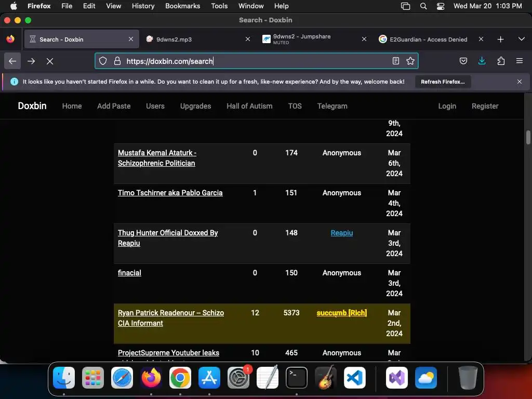Open Google Chrome from the Dock
Image resolution: width=532 pixels, height=399 pixels.
[x=180, y=378]
